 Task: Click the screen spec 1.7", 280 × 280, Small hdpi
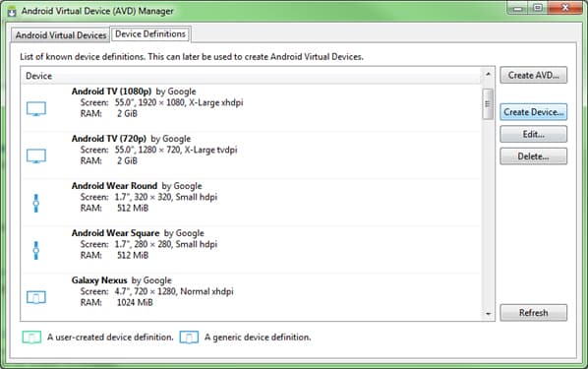[166, 244]
